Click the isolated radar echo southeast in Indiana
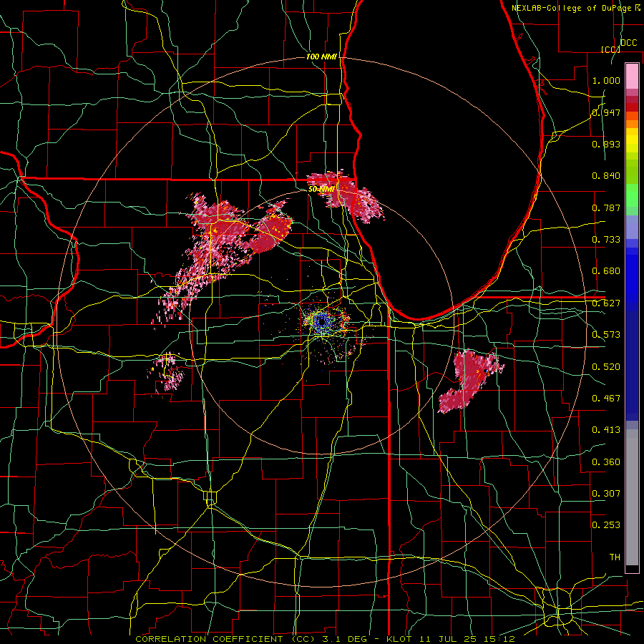The width and height of the screenshot is (644, 644). point(471,381)
